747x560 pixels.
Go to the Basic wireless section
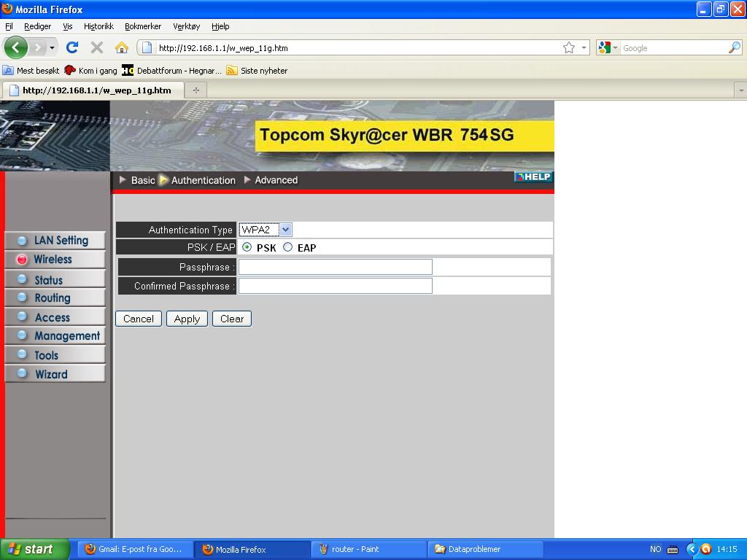click(x=137, y=180)
